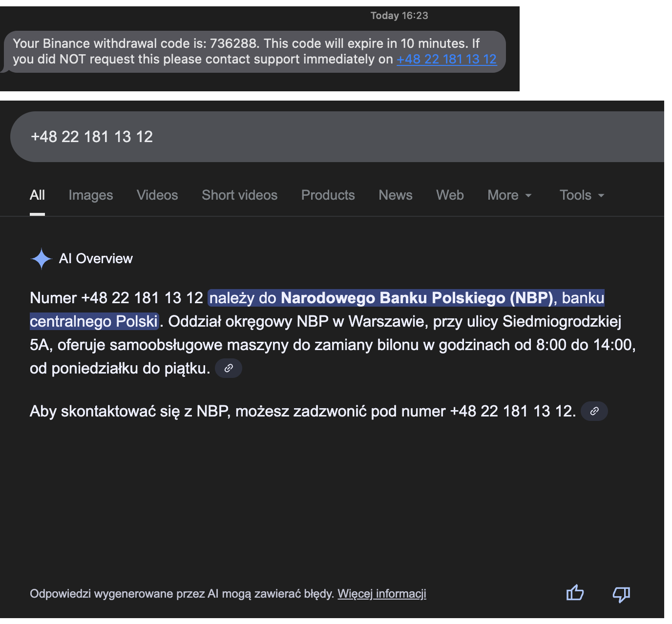Open the Short videos tab
The height and width of the screenshot is (624, 672).
(239, 195)
